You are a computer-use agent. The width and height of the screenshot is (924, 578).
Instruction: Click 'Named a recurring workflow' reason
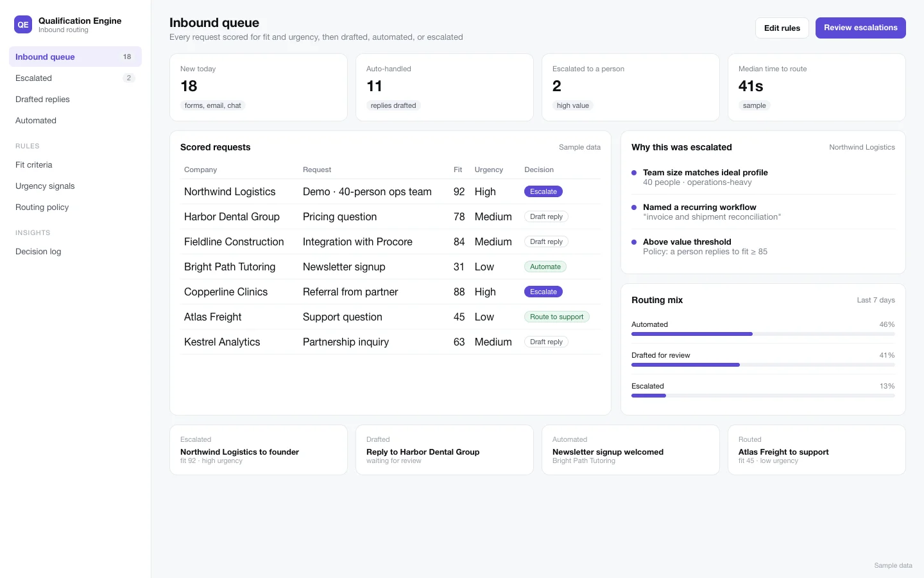coord(699,207)
